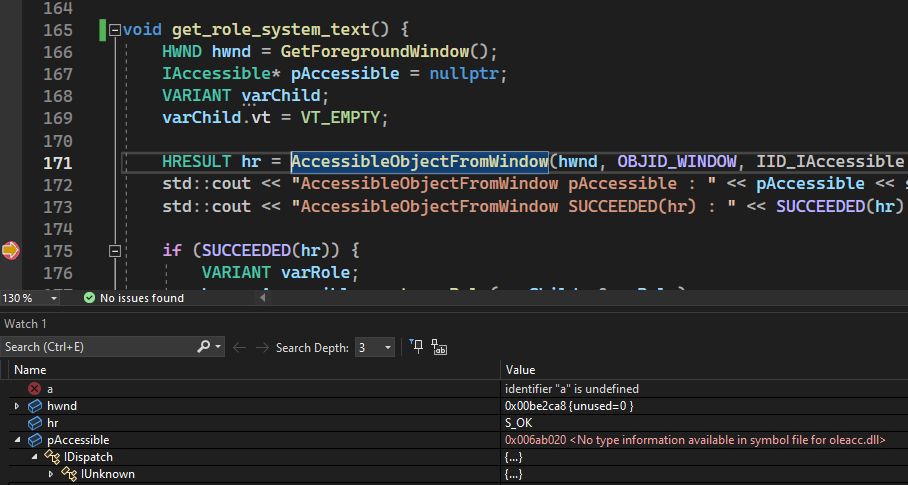Click GetForegroundWindow on line 166
The width and height of the screenshot is (908, 485).
[375, 52]
